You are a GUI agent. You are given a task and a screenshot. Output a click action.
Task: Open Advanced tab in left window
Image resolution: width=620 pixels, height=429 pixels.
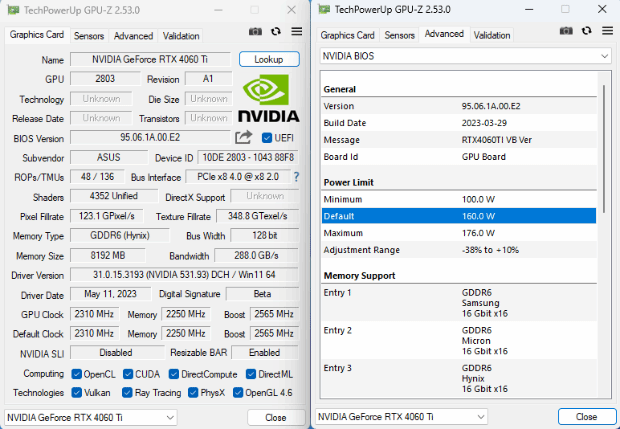[133, 36]
